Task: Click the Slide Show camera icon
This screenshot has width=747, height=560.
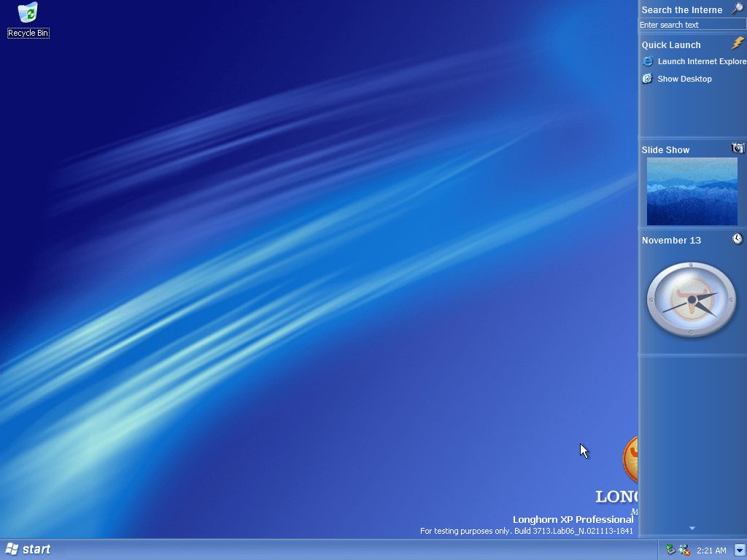Action: coord(736,148)
